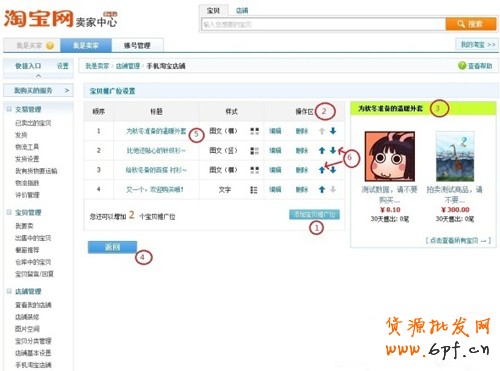Expand 我购买的服务 with the arrow
Viewport: 500px width, 371px height.
click(x=67, y=90)
